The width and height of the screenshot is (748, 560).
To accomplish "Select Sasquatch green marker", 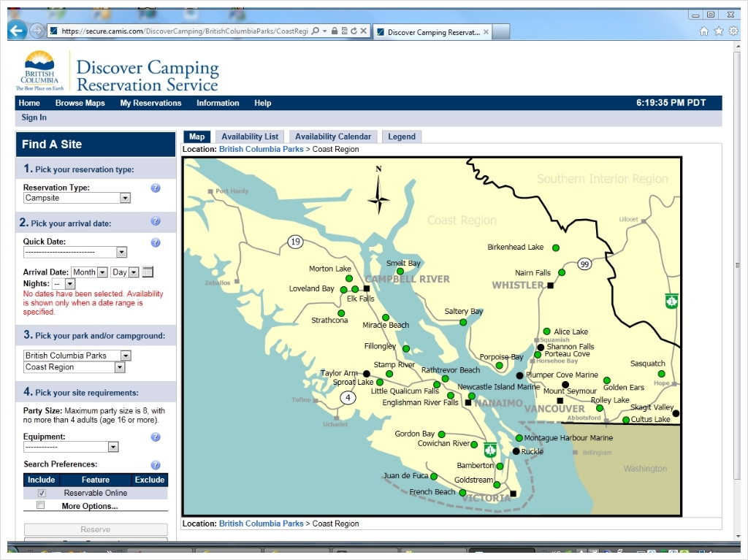I will pyautogui.click(x=661, y=374).
